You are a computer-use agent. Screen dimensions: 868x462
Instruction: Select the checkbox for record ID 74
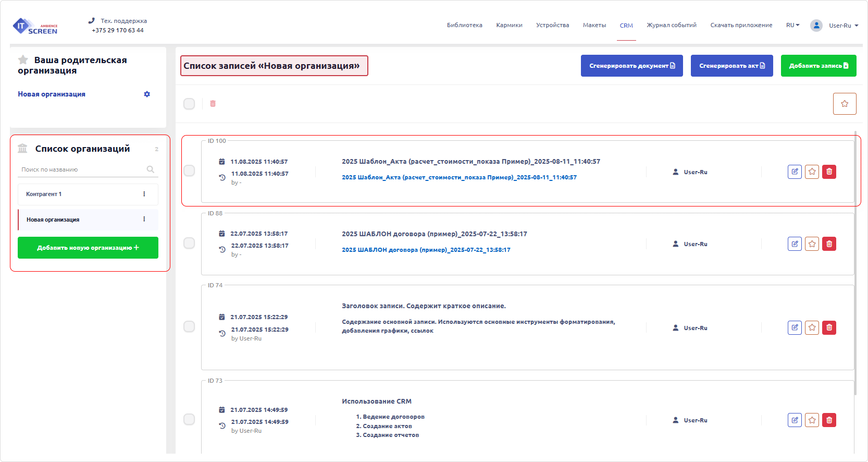[x=189, y=326]
